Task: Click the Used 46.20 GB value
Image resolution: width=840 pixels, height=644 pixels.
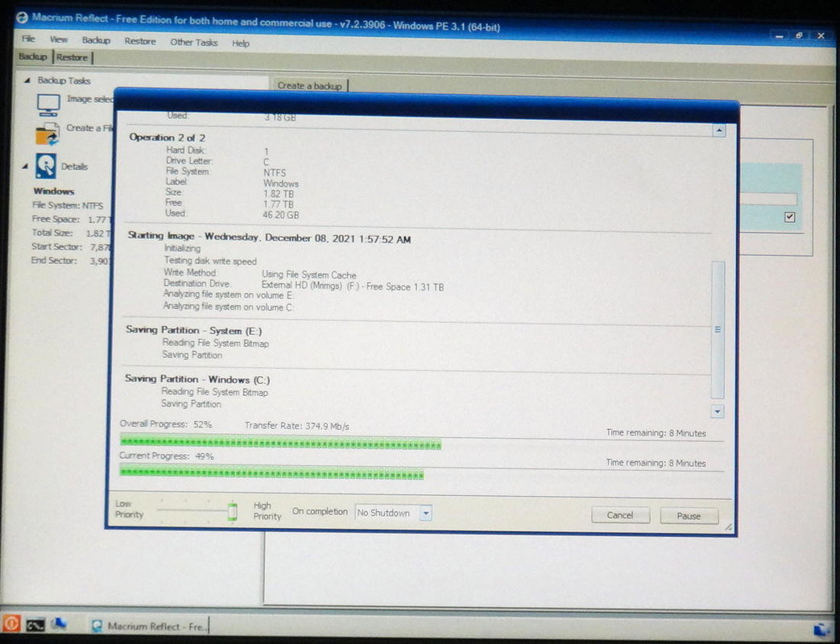Action: tap(281, 215)
